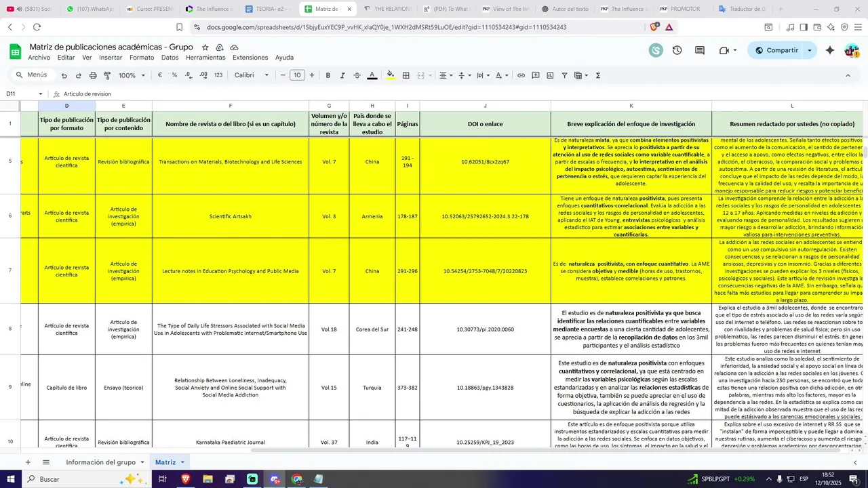Viewport: 868px width, 488px height.
Task: Increase font size with plus button
Action: point(312,75)
